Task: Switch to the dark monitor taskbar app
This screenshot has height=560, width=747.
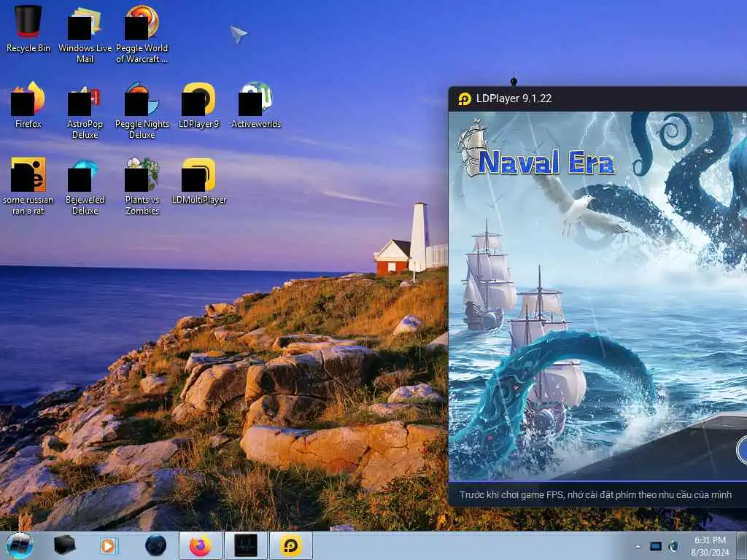Action: 246,545
